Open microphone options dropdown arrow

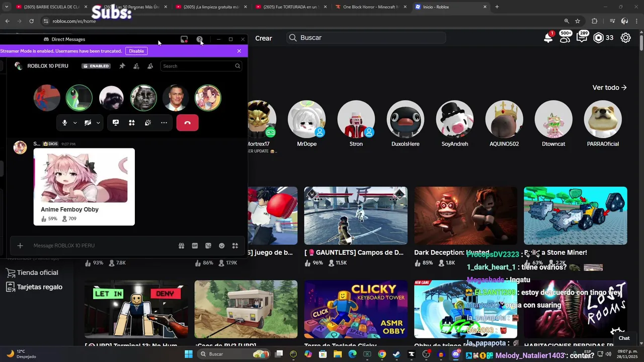click(75, 123)
